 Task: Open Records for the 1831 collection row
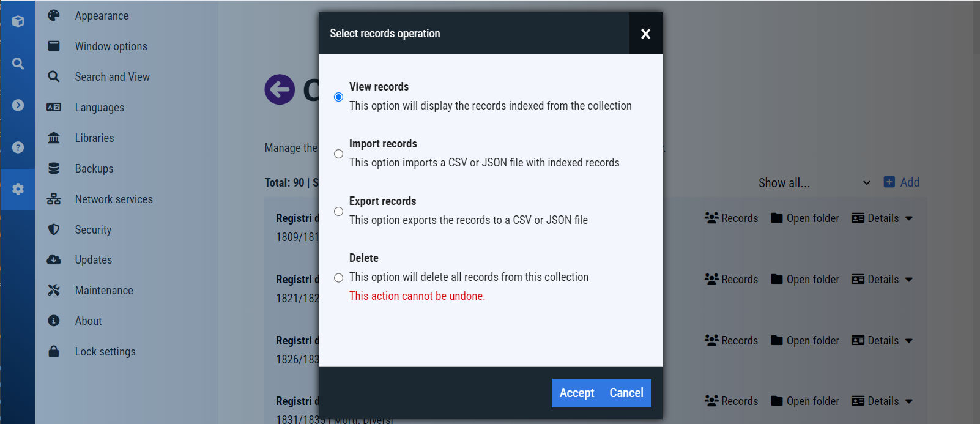tap(731, 401)
